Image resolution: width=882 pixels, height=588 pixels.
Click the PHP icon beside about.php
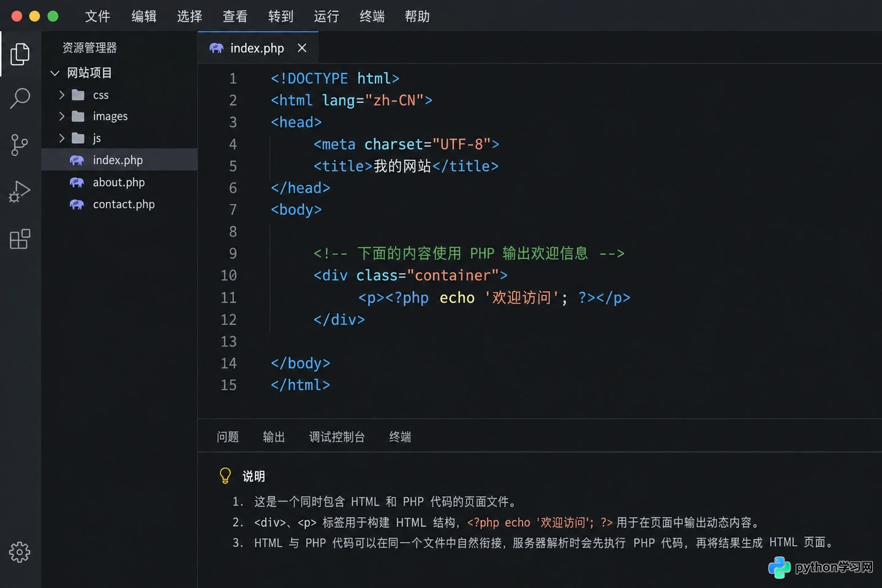click(77, 183)
